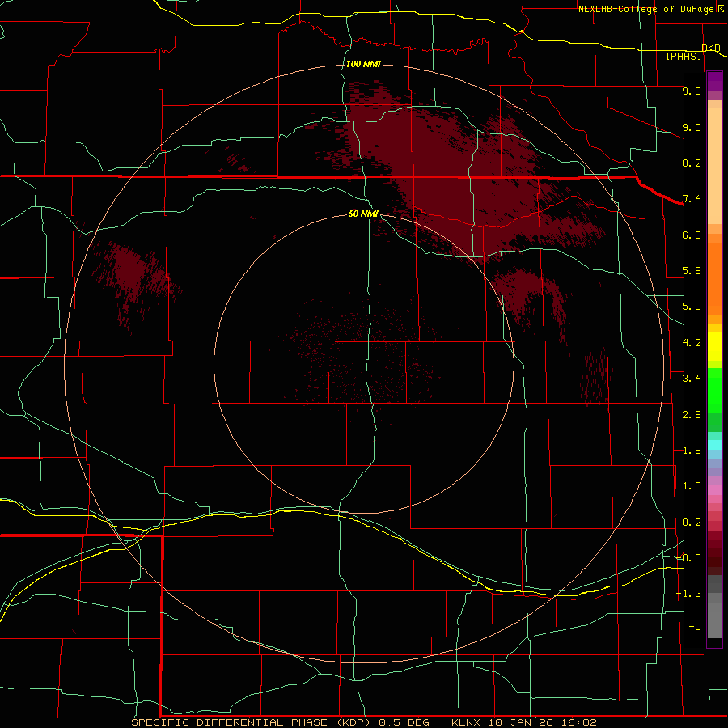
Task: Click the small radar echo on the far west side
Action: pyautogui.click(x=133, y=278)
